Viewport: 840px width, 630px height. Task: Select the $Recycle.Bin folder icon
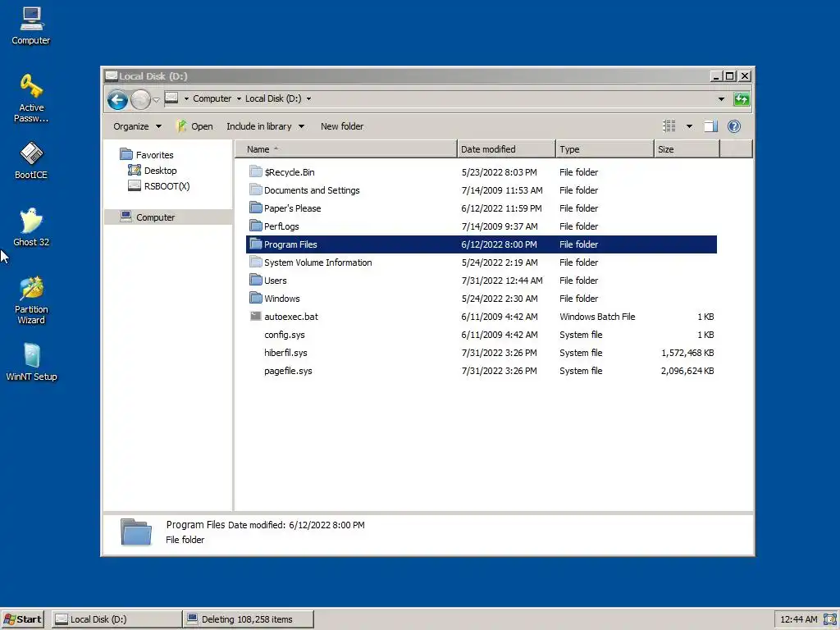(256, 172)
